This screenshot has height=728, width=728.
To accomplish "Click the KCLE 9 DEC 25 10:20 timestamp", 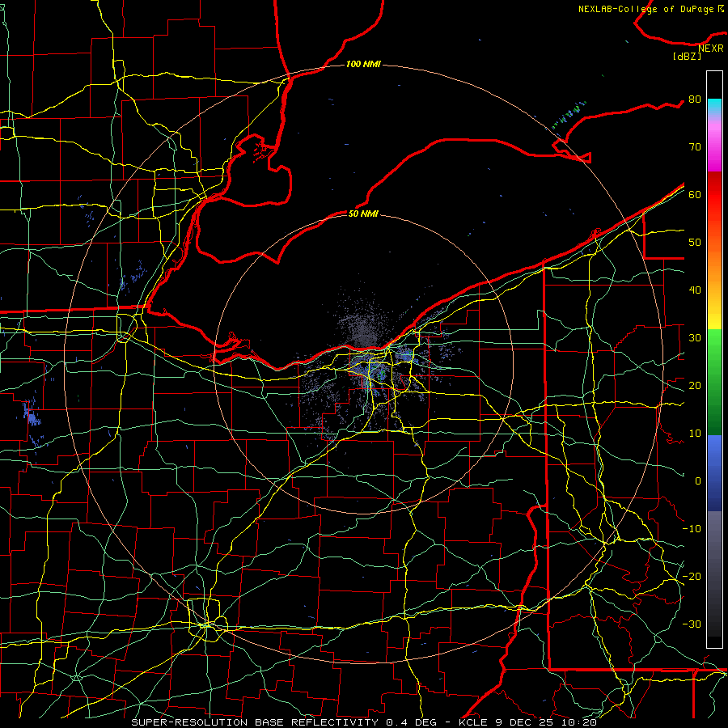I will (527, 722).
